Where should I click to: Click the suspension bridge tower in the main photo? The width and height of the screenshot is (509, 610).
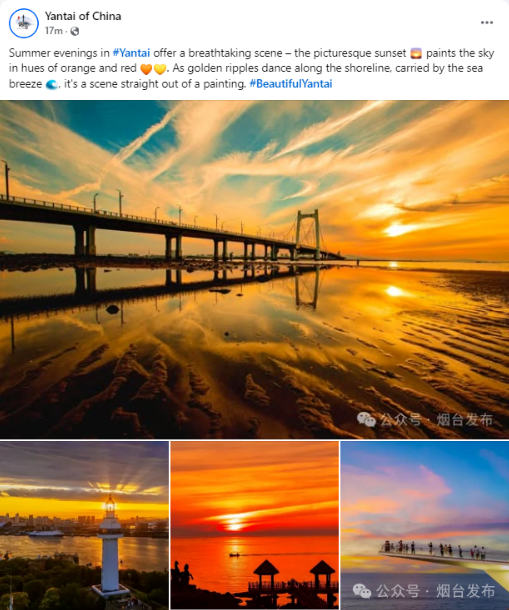click(308, 233)
